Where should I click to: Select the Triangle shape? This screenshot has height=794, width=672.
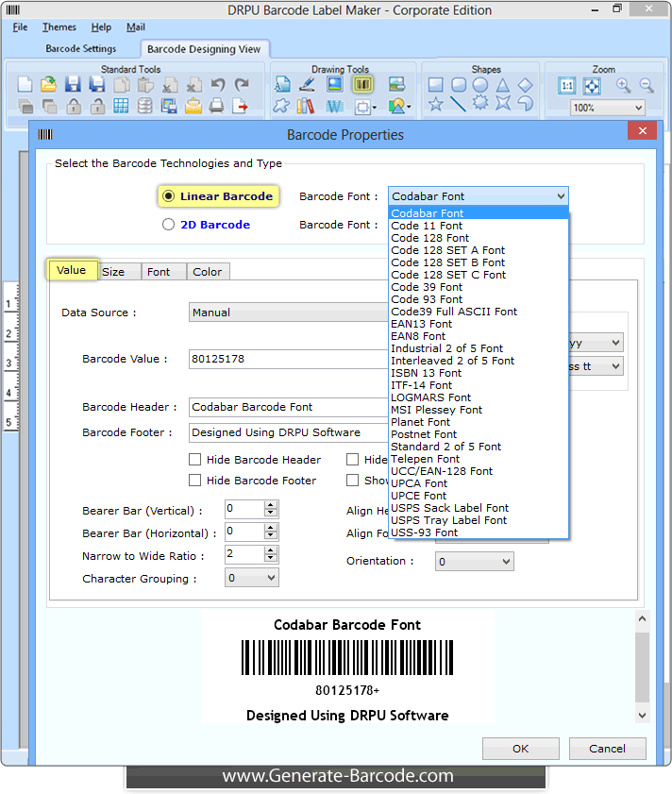coord(502,85)
